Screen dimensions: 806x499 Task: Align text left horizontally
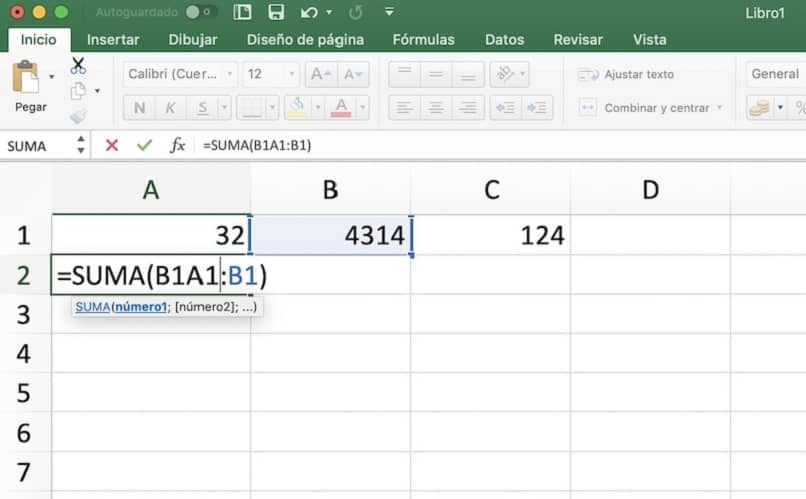(x=405, y=107)
